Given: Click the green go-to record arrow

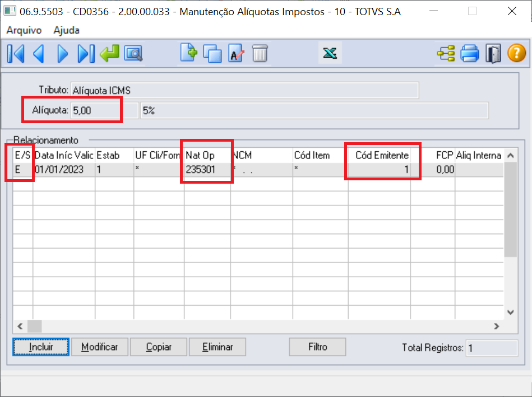Looking at the screenshot, I should pyautogui.click(x=109, y=54).
